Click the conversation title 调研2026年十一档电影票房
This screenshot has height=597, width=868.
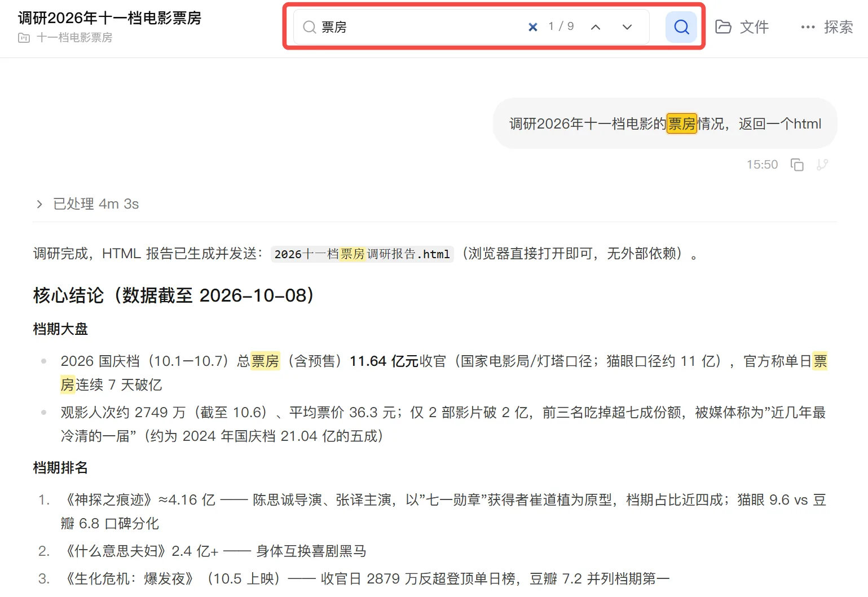click(x=109, y=18)
